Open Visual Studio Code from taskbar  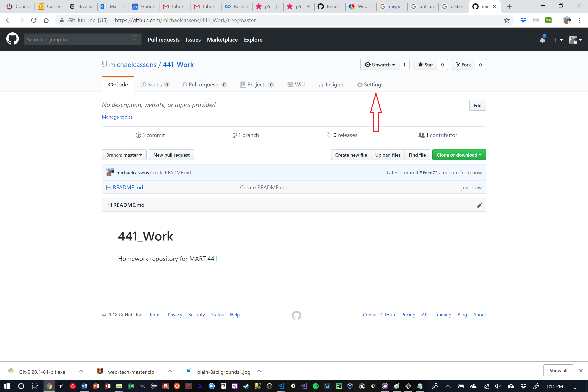281,386
